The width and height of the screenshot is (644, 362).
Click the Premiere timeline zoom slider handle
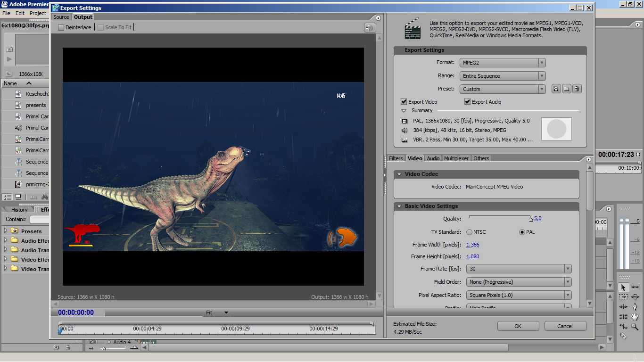click(x=103, y=348)
